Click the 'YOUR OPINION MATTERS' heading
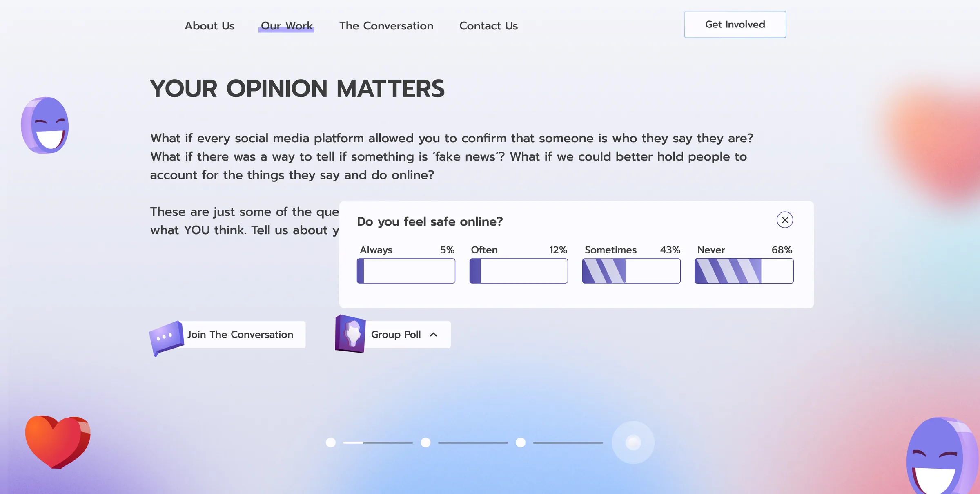The image size is (980, 494). pos(297,88)
